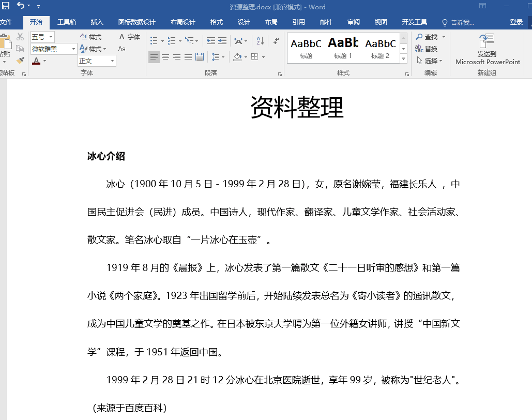Open the Asian layout text width tool

(x=238, y=41)
